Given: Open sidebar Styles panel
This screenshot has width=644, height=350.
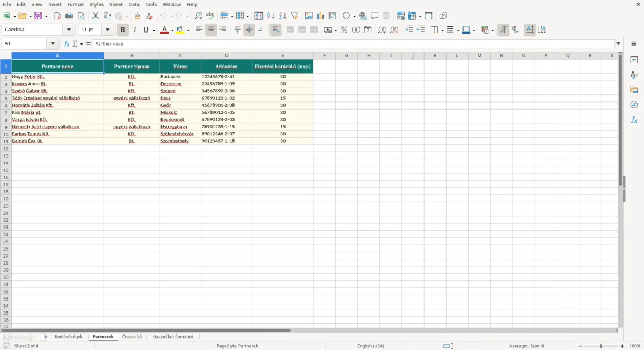Looking at the screenshot, I should click(634, 75).
